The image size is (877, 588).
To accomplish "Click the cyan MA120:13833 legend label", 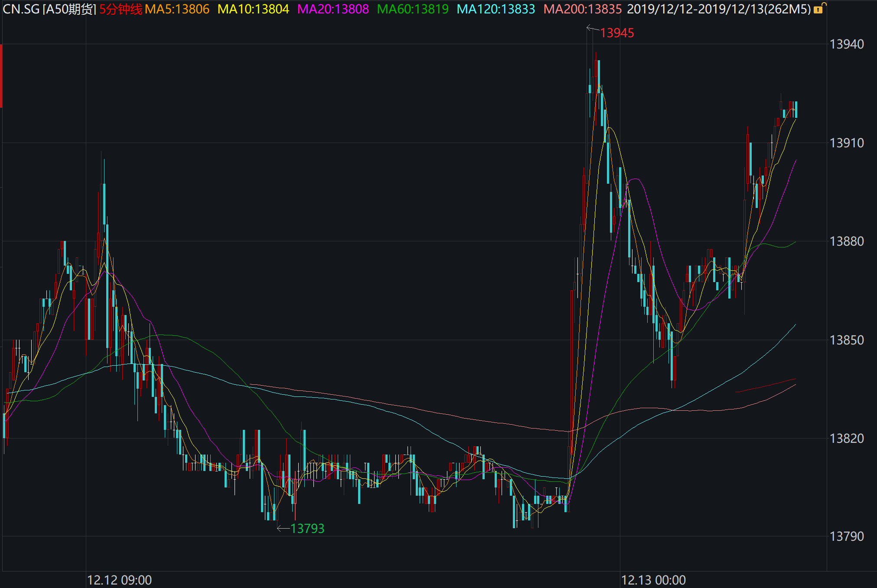I will tap(496, 9).
